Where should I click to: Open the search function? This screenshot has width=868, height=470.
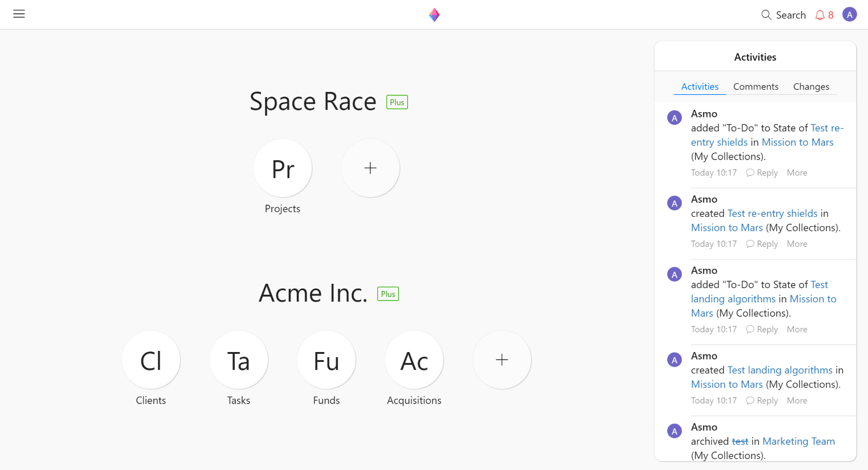[783, 14]
